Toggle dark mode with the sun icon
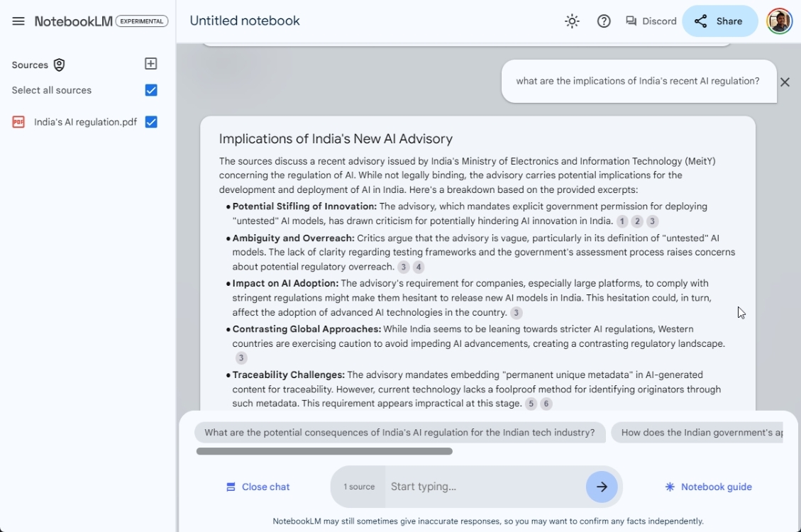Viewport: 801px width, 532px height. point(572,21)
